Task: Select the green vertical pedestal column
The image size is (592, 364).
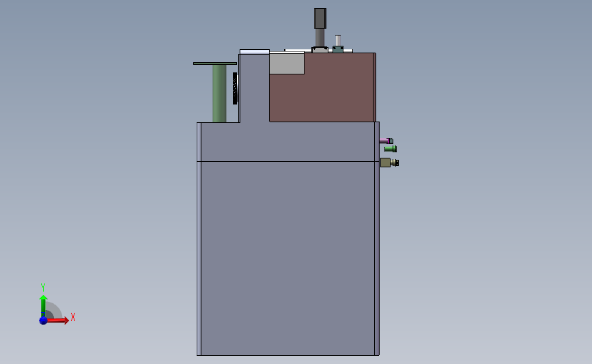Action: pos(219,94)
